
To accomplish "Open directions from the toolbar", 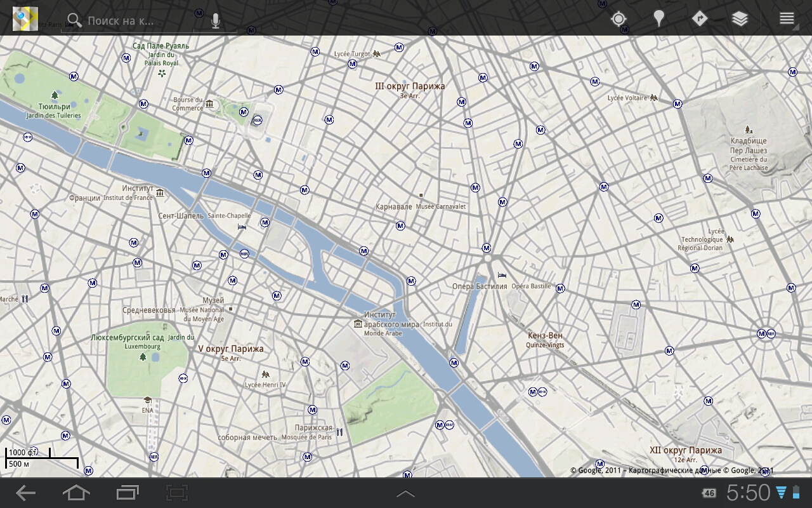I will 699,18.
